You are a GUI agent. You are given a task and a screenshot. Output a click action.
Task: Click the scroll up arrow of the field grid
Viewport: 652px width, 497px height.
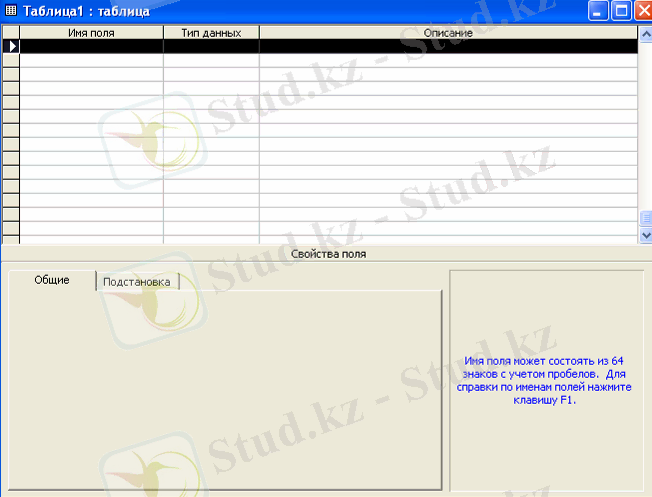click(x=645, y=33)
